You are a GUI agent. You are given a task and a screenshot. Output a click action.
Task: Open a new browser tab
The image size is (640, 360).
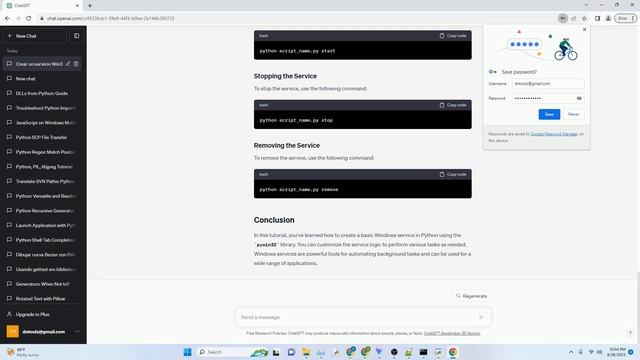(x=90, y=6)
